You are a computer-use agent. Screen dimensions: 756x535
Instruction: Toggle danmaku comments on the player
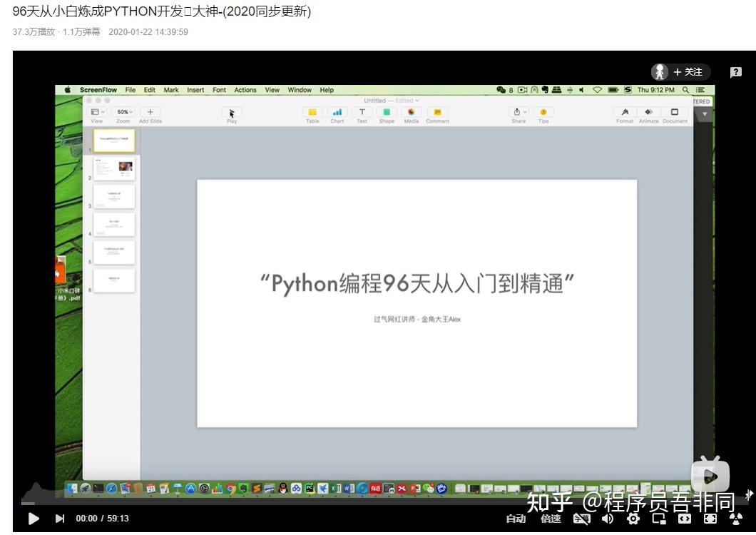pos(582,519)
